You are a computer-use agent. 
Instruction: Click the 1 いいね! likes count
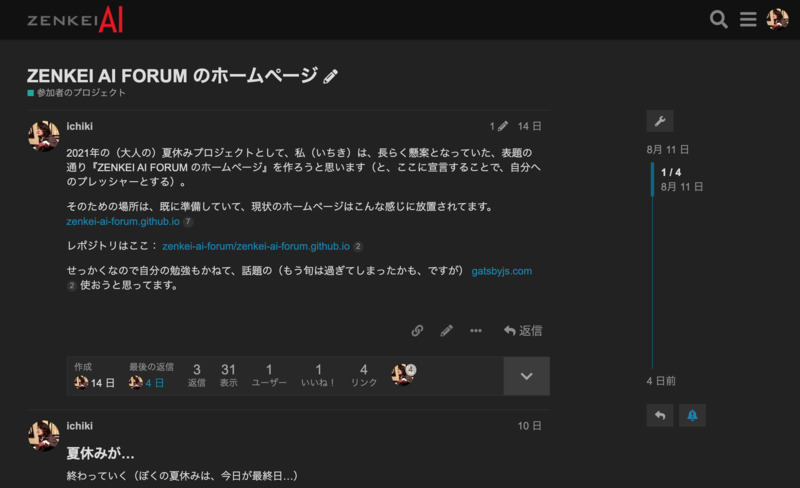tap(318, 375)
